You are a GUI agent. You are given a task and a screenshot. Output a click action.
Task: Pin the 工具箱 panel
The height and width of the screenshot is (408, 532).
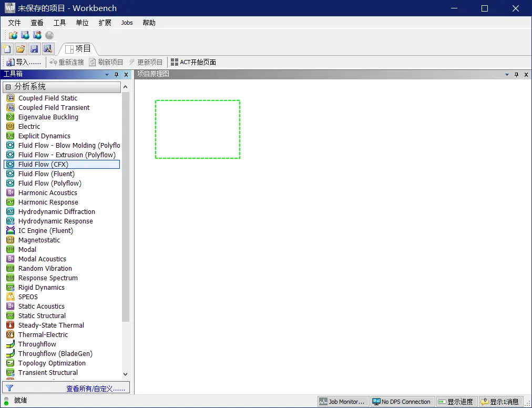click(116, 74)
